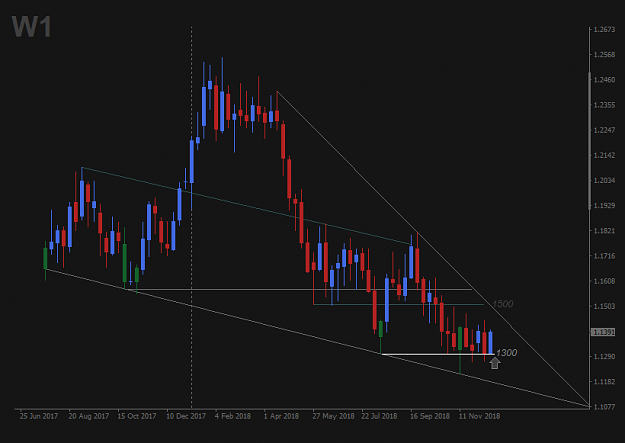Click the 1.1290 price axis value
The image size is (625, 443).
604,356
